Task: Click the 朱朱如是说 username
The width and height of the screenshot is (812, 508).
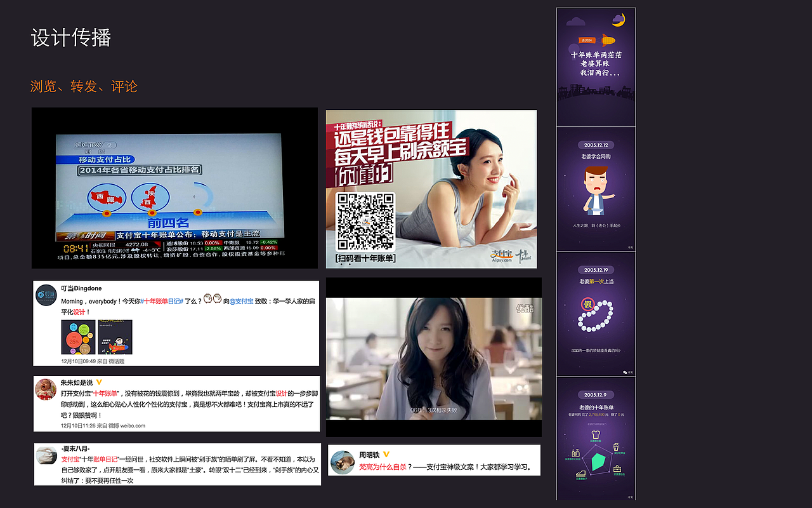Action: coord(77,382)
